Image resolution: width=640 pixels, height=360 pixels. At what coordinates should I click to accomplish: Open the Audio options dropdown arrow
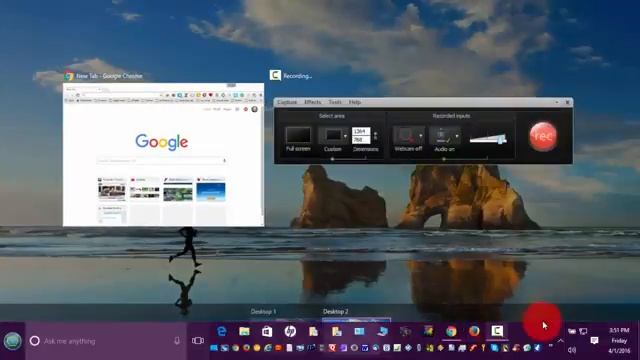click(x=457, y=136)
